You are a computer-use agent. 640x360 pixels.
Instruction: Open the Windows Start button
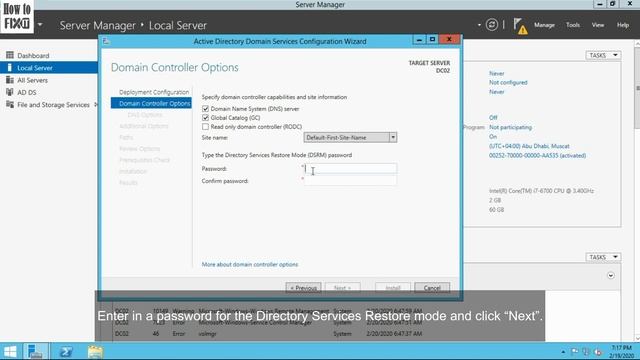[x=10, y=351]
